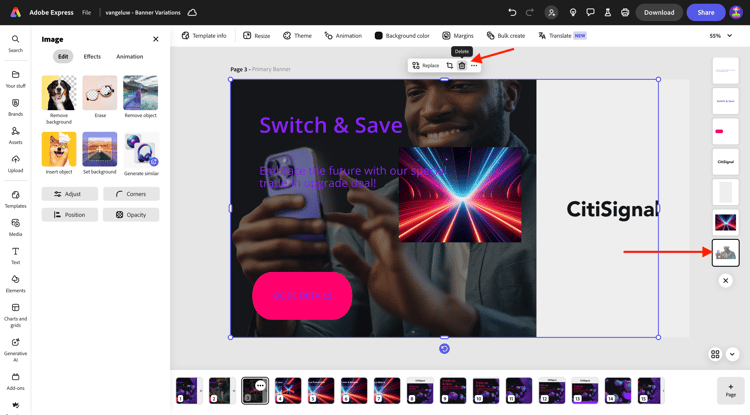Image resolution: width=750 pixels, height=415 pixels.
Task: Choose the Erase tool thumbnail
Action: [x=100, y=93]
